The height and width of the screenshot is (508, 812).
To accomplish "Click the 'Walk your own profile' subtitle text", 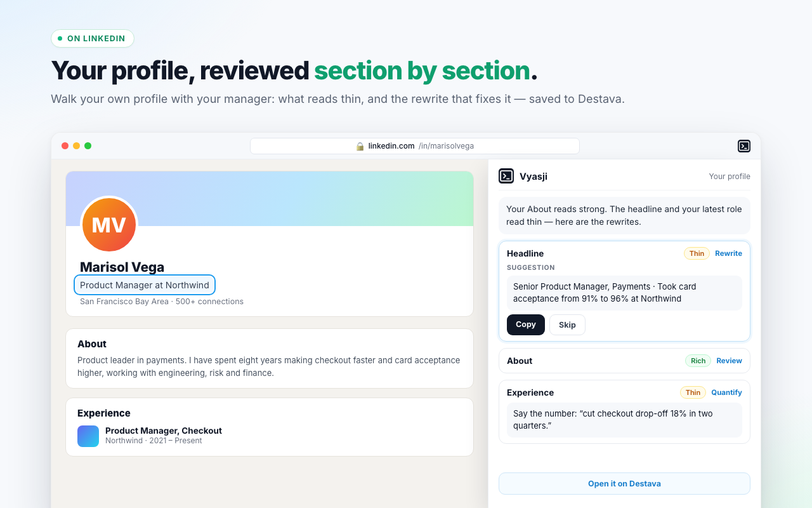I will pyautogui.click(x=337, y=99).
